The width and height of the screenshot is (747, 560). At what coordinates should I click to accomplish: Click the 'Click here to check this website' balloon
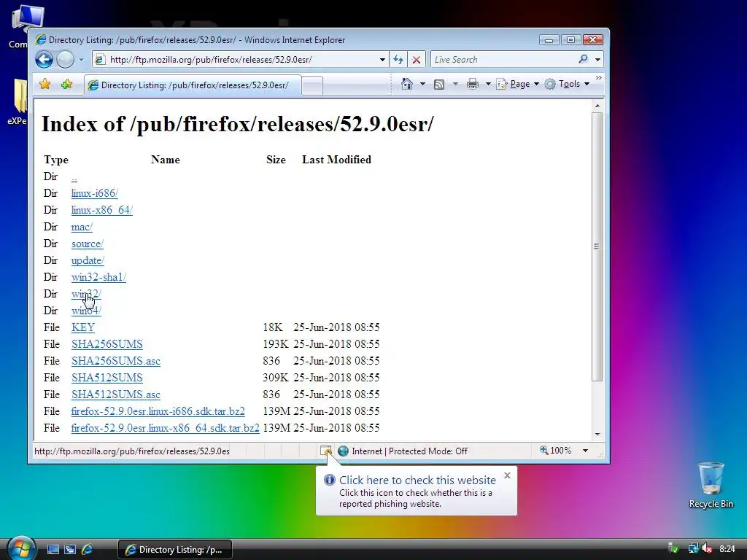pyautogui.click(x=417, y=480)
